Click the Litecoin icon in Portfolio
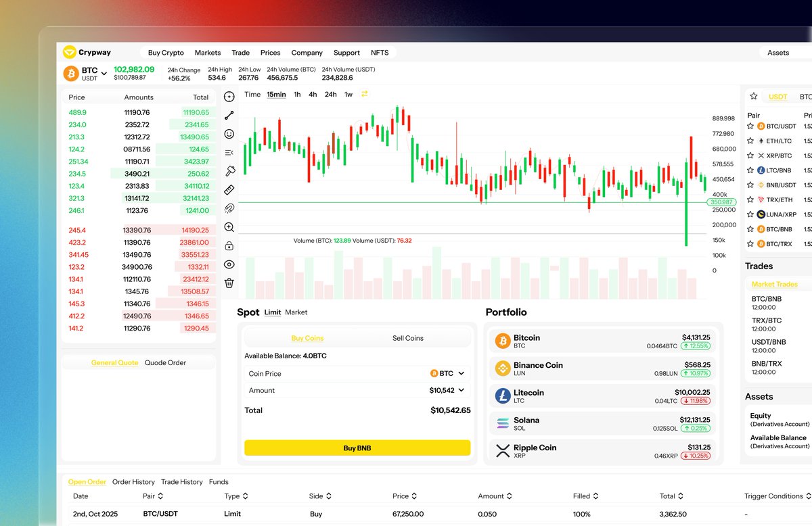The height and width of the screenshot is (526, 812). (502, 396)
